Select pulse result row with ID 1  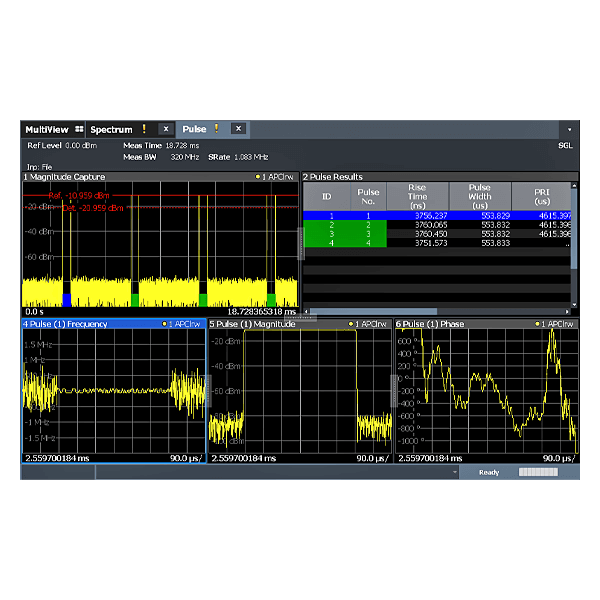[437, 216]
